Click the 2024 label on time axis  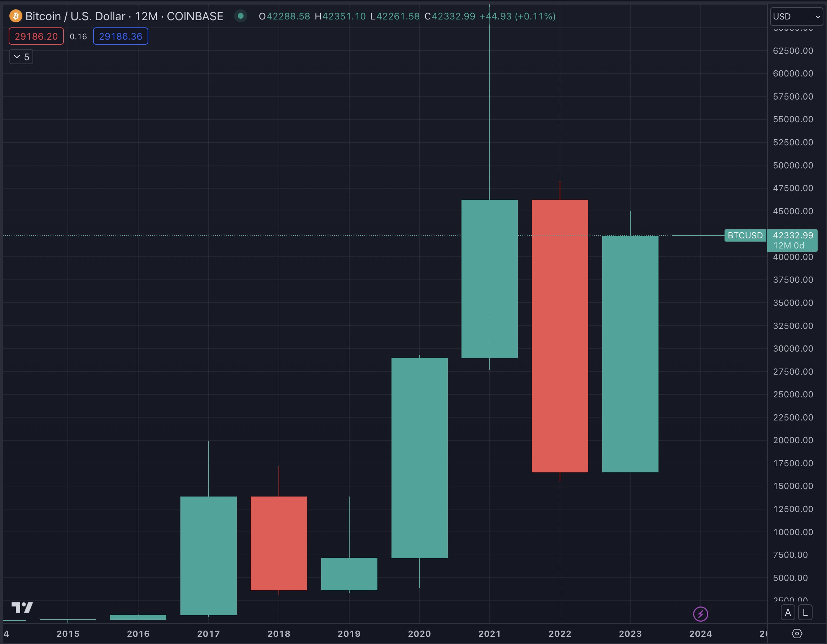click(700, 634)
